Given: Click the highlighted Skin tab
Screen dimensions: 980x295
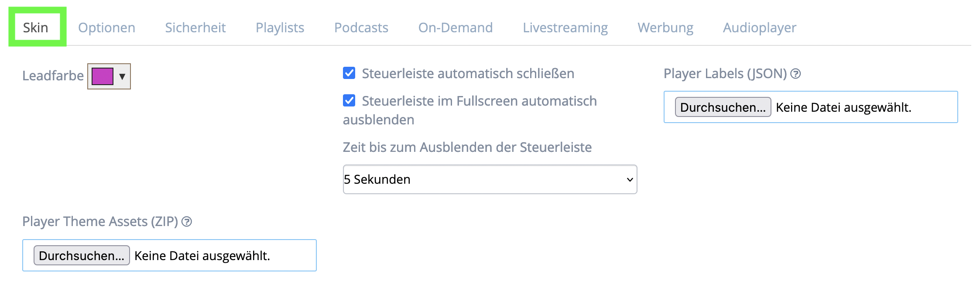Looking at the screenshot, I should tap(36, 27).
